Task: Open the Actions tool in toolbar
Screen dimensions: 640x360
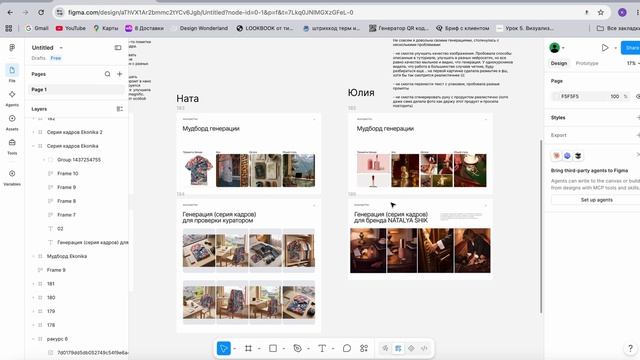Action: [364, 348]
